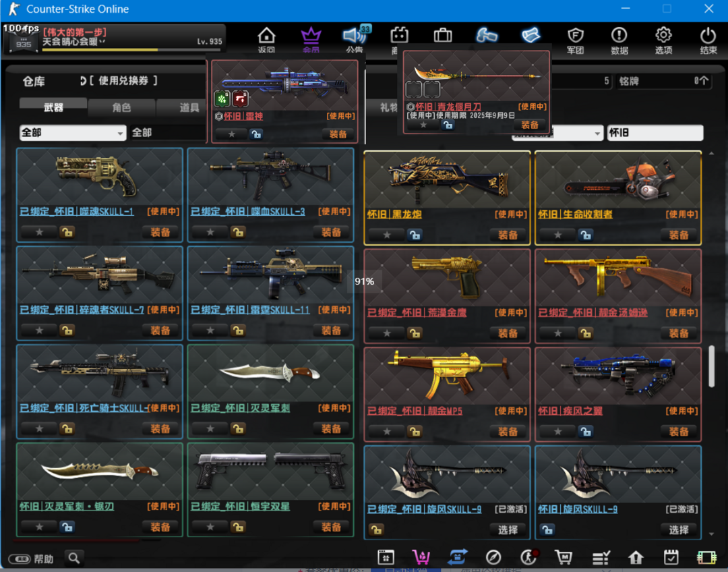
Task: Click the right inventory scrollbar thumb
Action: pos(711,366)
